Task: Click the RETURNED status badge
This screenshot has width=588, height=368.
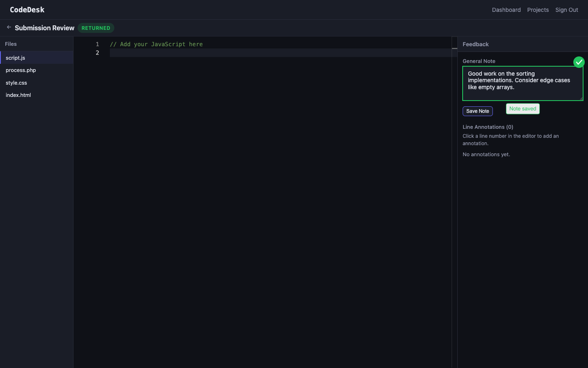Action: pyautogui.click(x=96, y=28)
